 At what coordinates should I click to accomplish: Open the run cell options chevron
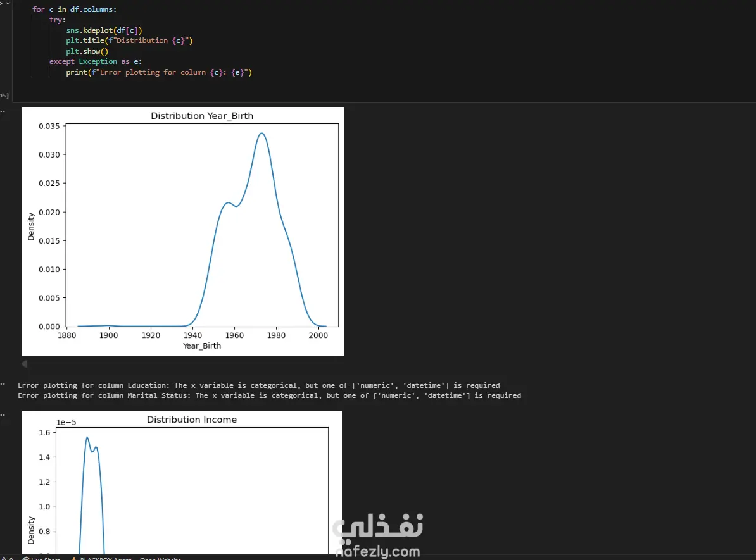(8, 3)
